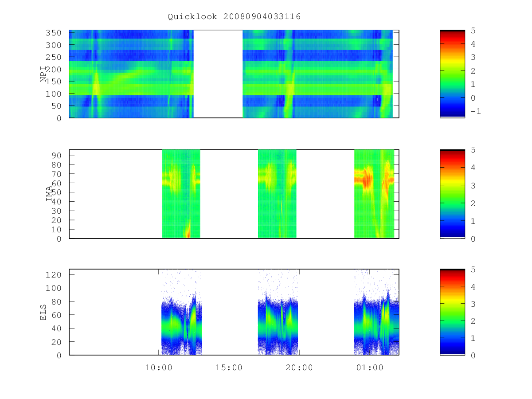Screen dimensions: 532x399
Task: Click the white data gap in NPI panel
Action: 218,74
